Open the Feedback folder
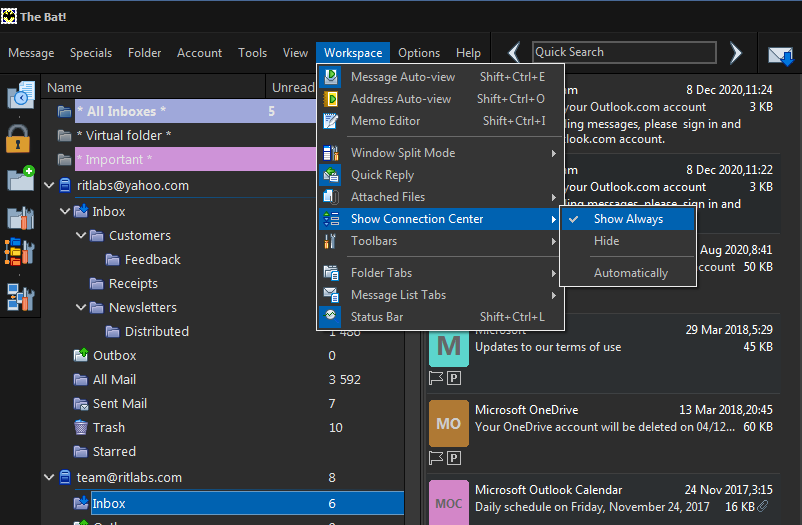 tap(152, 259)
